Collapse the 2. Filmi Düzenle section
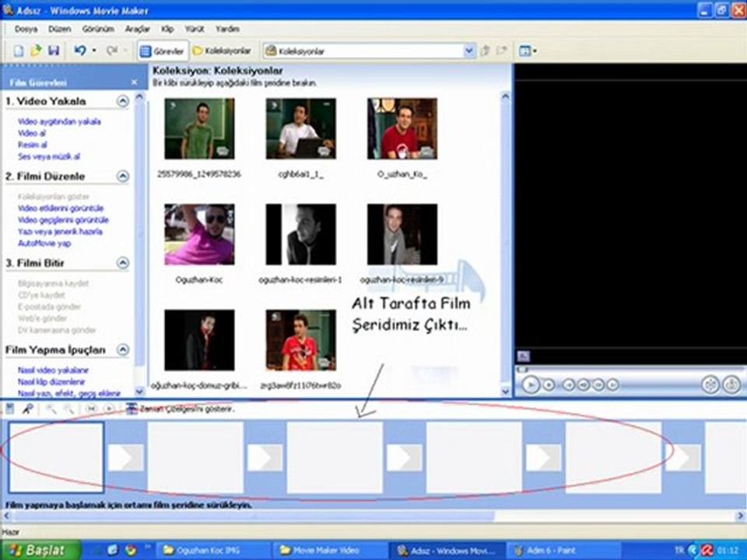The width and height of the screenshot is (747, 560). pos(123,177)
